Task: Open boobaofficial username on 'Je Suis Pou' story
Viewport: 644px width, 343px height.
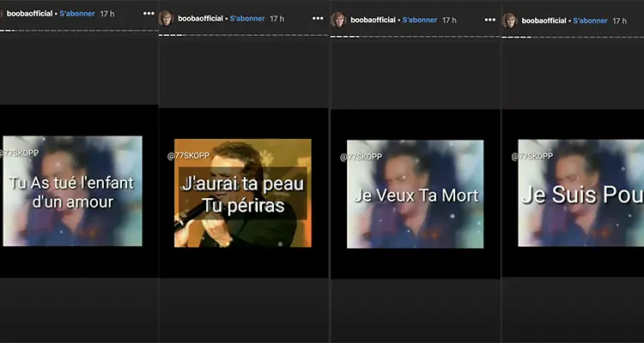Action: pos(542,19)
